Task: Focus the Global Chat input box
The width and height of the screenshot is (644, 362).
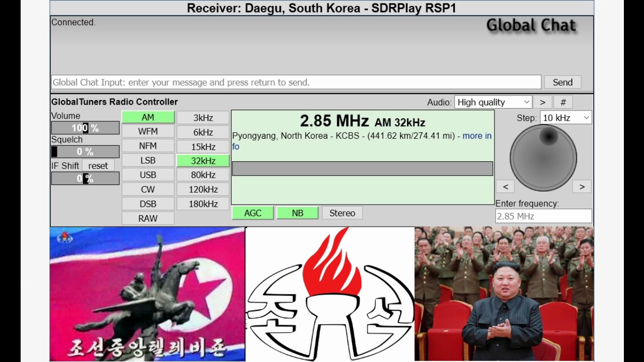Action: (296, 82)
